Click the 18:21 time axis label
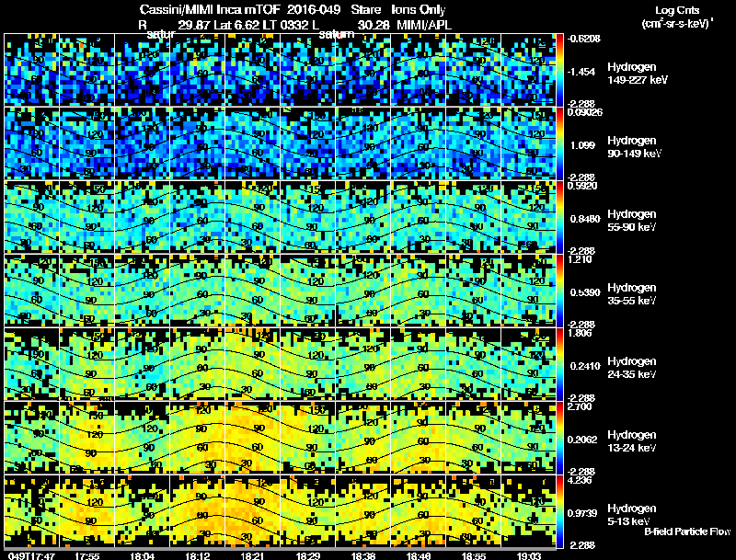736x560 pixels. pos(252,555)
